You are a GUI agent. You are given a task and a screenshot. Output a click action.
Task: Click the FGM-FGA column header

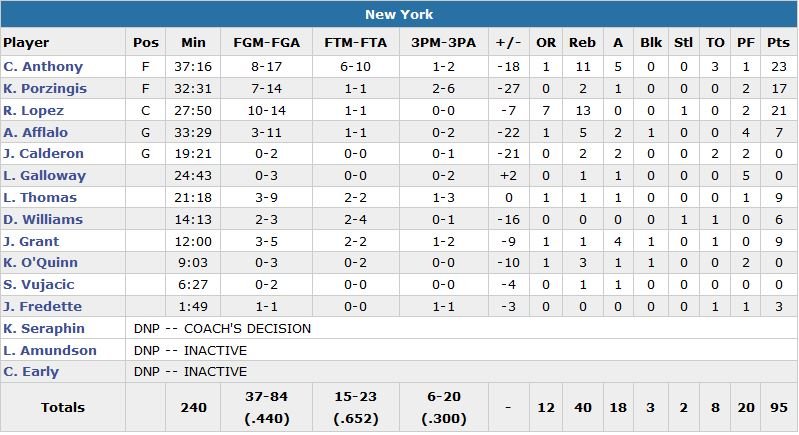[x=263, y=43]
